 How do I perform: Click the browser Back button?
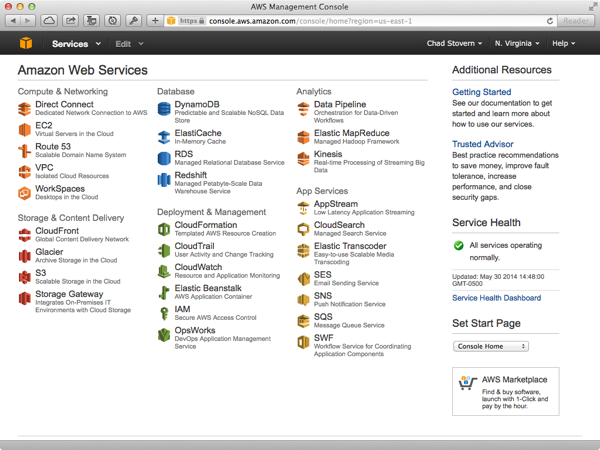click(x=13, y=21)
